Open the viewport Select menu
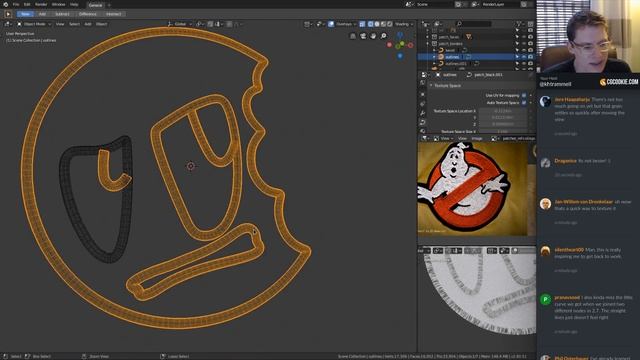This screenshot has height=360, width=640. 74,24
